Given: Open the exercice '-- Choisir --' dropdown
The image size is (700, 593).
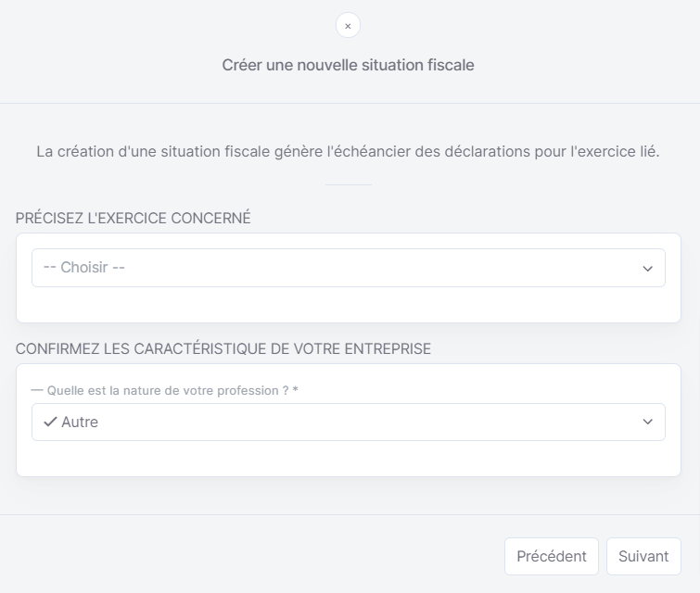Looking at the screenshot, I should pos(349,268).
